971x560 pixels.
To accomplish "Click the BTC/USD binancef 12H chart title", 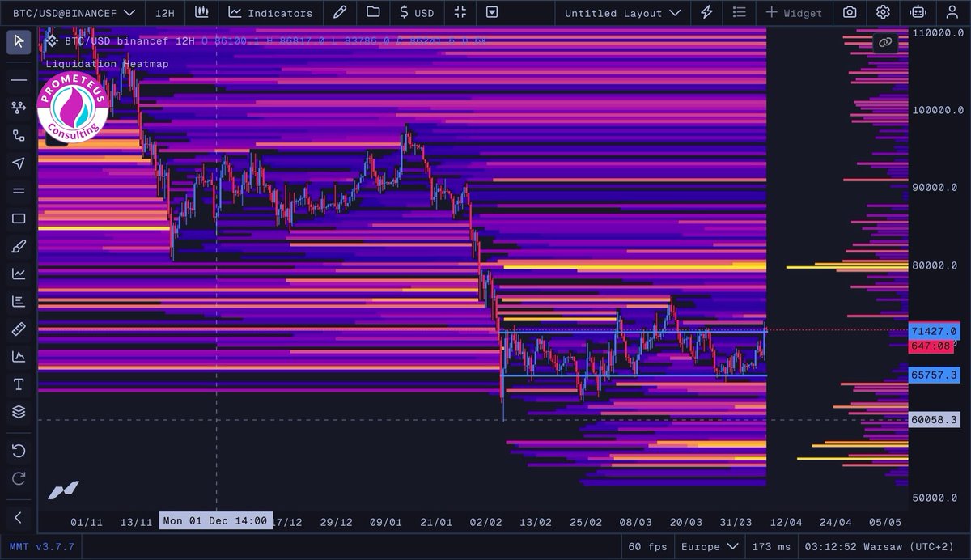I will (x=129, y=40).
